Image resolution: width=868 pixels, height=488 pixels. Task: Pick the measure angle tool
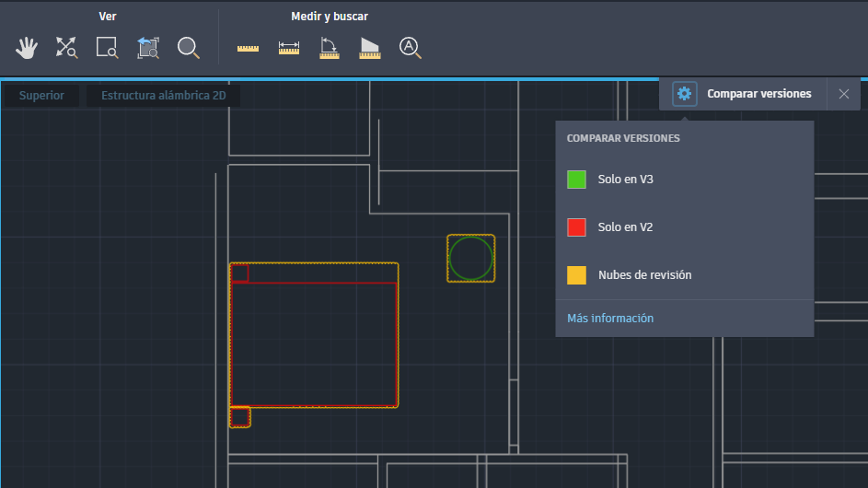click(x=330, y=48)
